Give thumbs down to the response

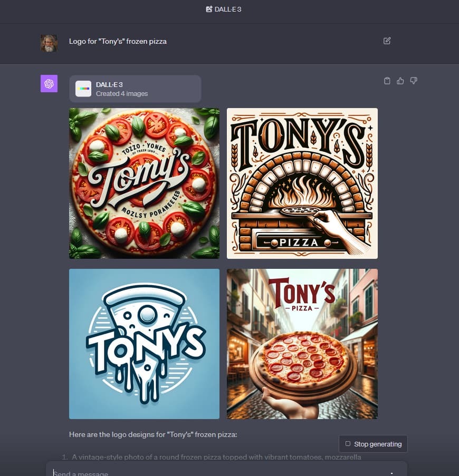(414, 81)
